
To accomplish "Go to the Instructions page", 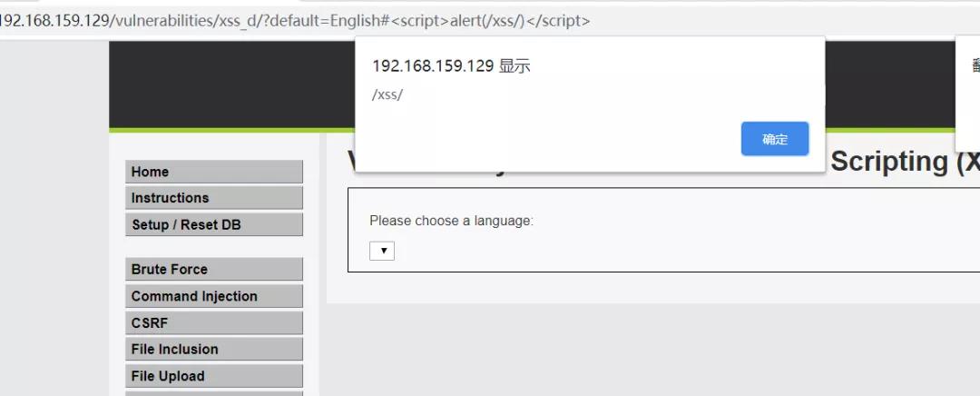I will click(214, 198).
